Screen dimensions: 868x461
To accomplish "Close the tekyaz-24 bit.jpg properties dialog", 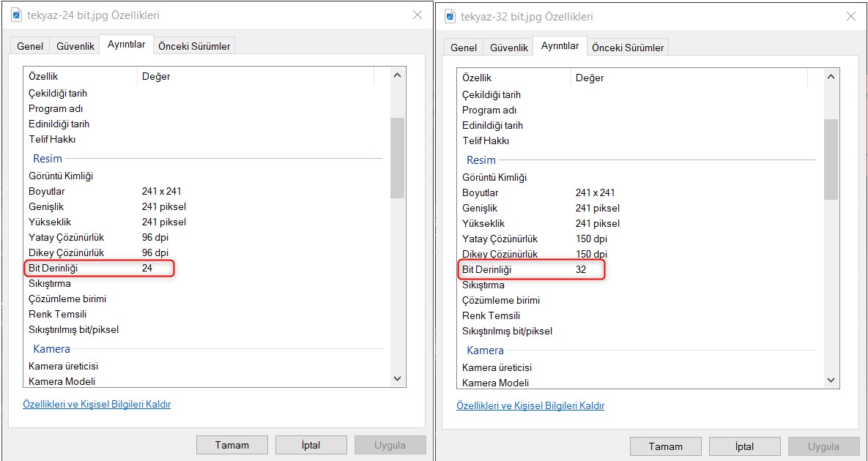I will (x=417, y=15).
